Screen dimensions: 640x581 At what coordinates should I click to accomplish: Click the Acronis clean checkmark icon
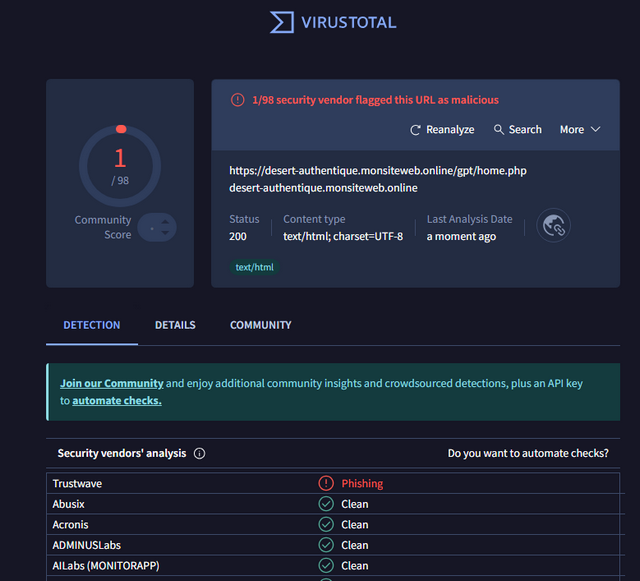(326, 524)
